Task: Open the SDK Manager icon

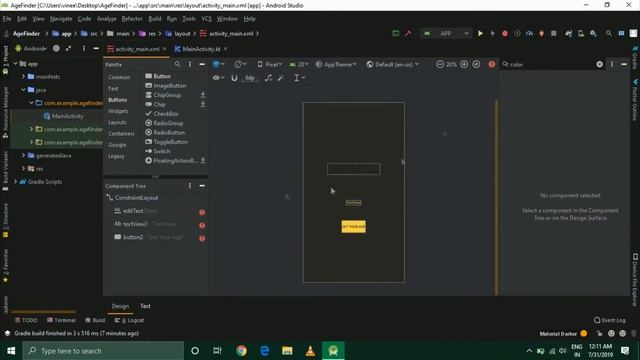Action: [593, 33]
